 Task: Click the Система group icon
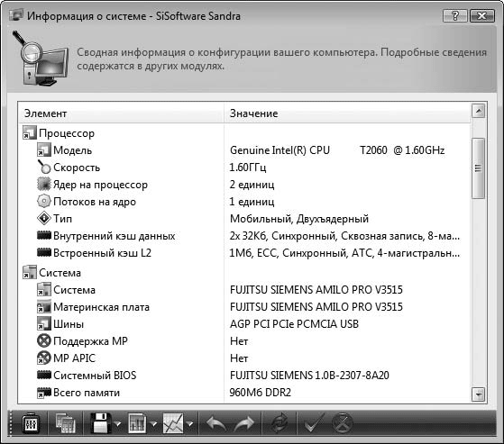pyautogui.click(x=30, y=272)
